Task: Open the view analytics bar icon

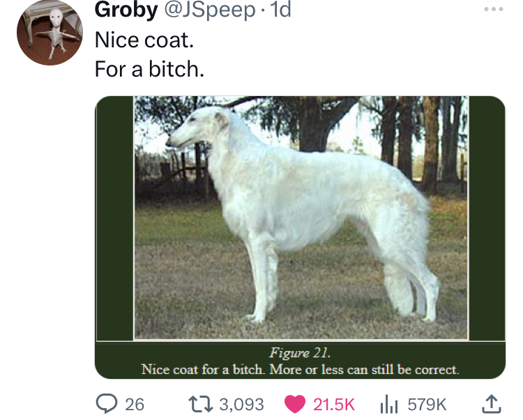Action: coord(389,404)
